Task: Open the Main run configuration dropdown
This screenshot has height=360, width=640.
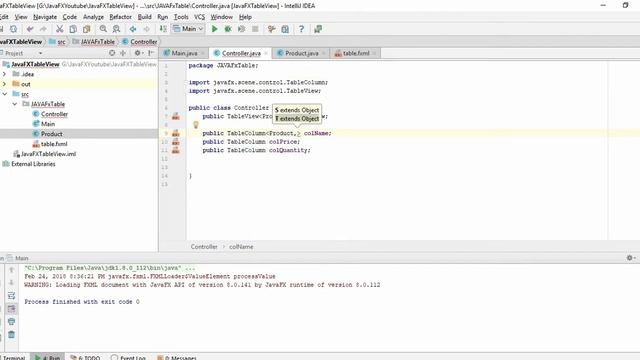Action: (188, 29)
